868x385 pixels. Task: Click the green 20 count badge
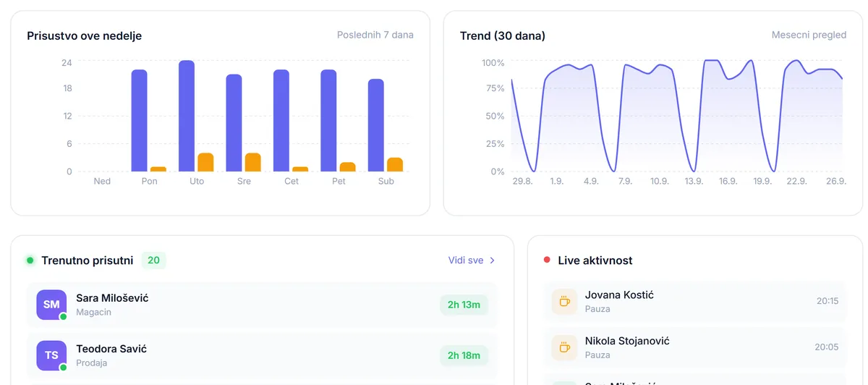pyautogui.click(x=153, y=261)
